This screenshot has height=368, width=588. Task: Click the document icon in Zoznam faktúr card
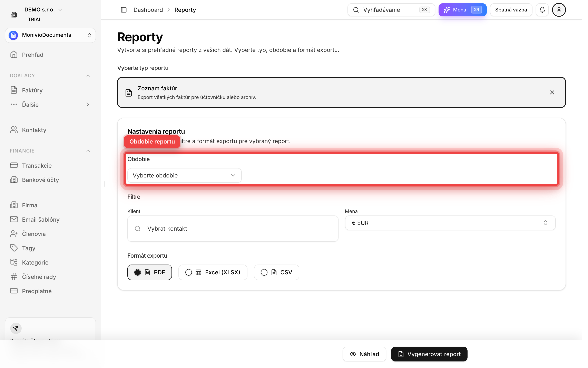click(129, 92)
